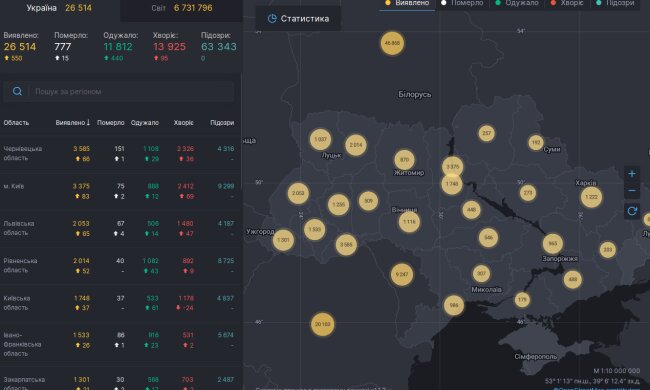Select the Померло map layer tab

click(462, 3)
